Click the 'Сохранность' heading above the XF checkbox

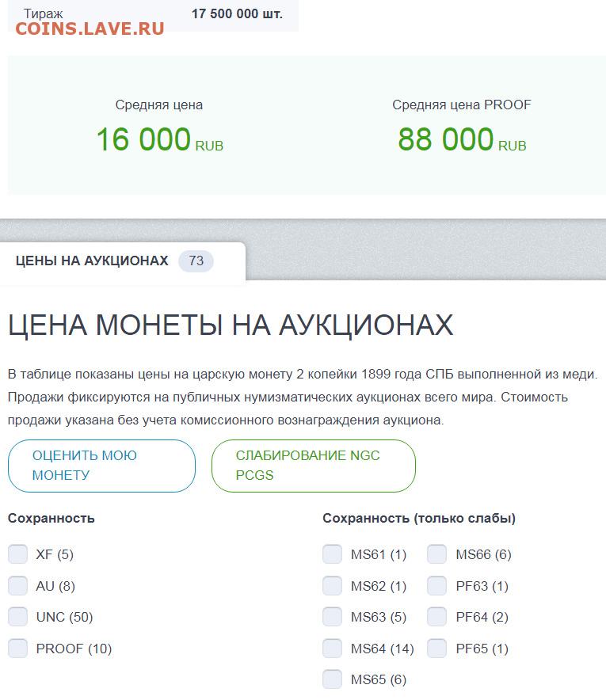click(51, 519)
